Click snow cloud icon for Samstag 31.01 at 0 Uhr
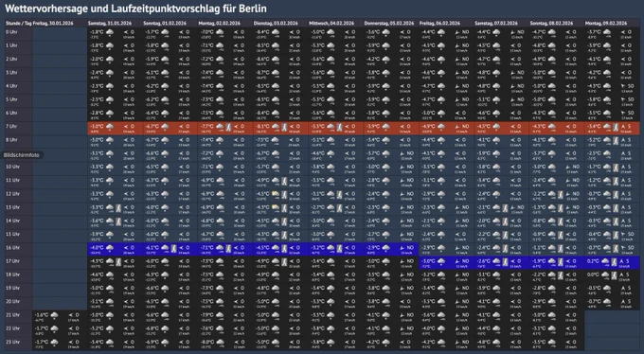644x354 pixels. (110, 32)
